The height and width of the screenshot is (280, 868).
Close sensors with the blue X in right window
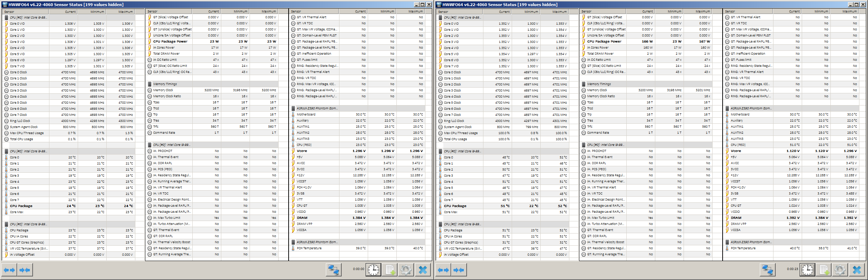pyautogui.click(x=857, y=270)
